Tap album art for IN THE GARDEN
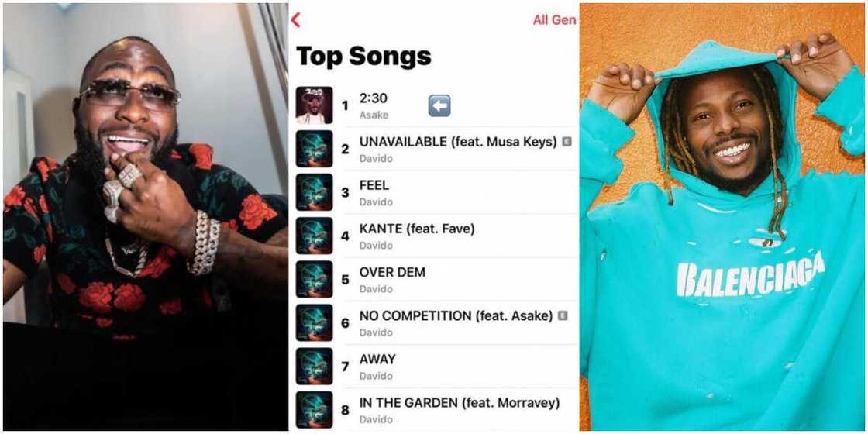Screen dimensions: 868x434 coord(314,410)
